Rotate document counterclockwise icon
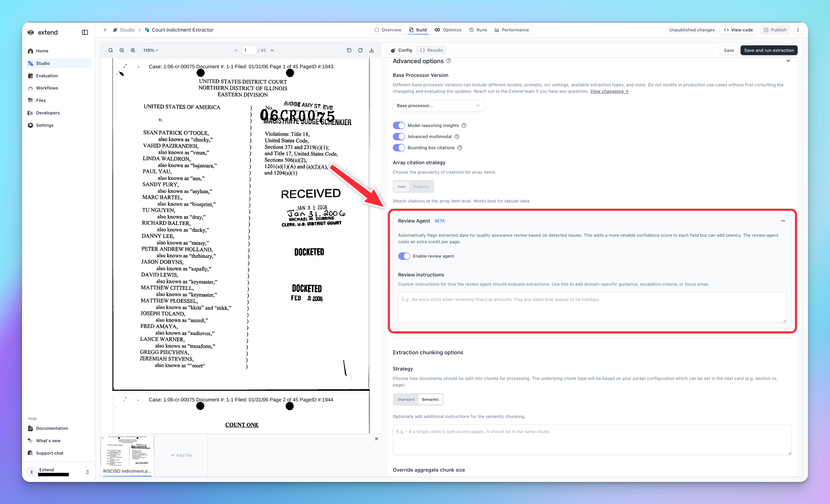 pyautogui.click(x=349, y=50)
